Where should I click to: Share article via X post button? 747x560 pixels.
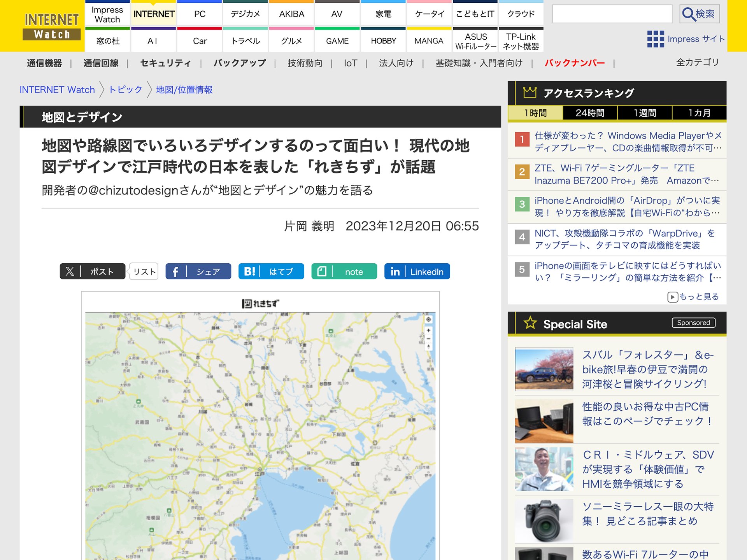tap(93, 271)
